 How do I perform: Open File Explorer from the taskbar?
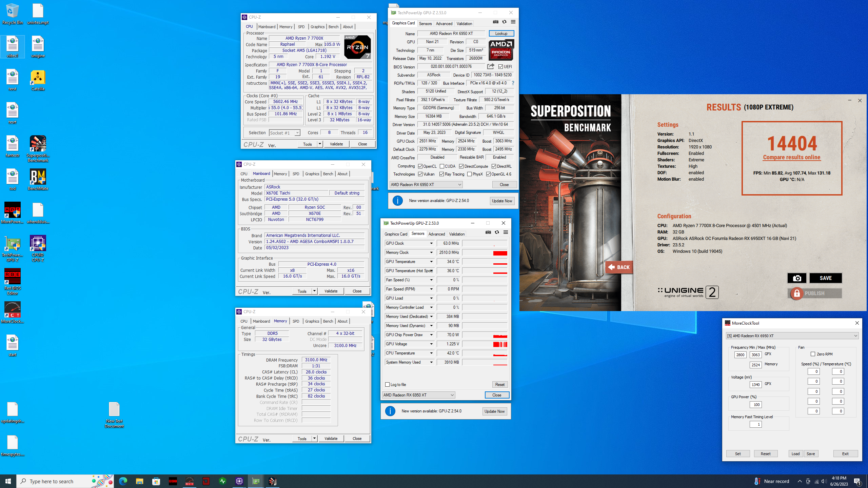(x=139, y=481)
